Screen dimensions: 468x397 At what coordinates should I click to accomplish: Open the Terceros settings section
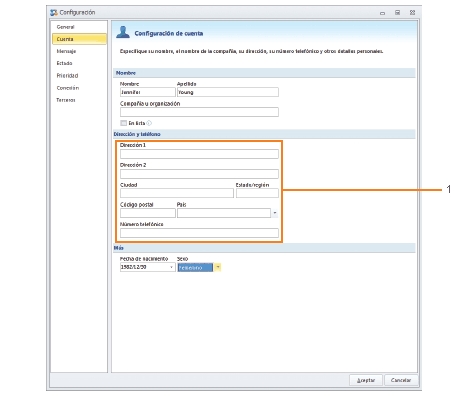tap(66, 100)
